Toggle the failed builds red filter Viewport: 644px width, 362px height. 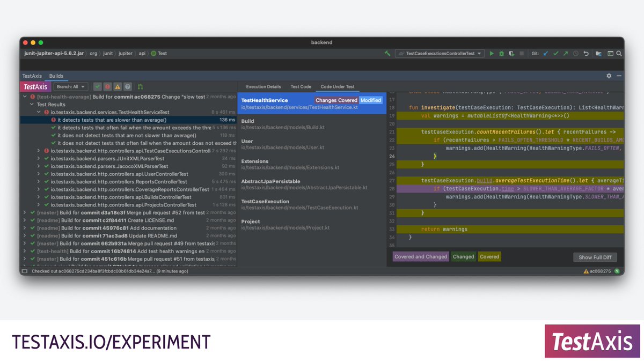pyautogui.click(x=107, y=86)
